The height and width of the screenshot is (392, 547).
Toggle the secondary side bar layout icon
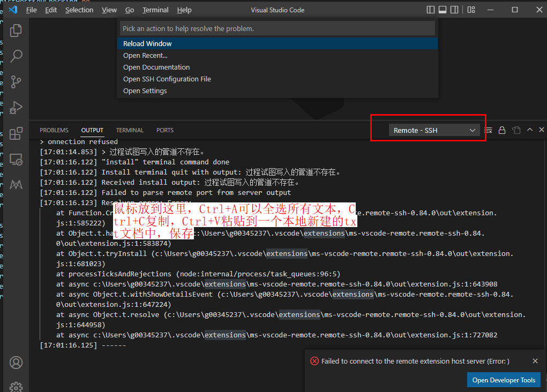[x=454, y=10]
